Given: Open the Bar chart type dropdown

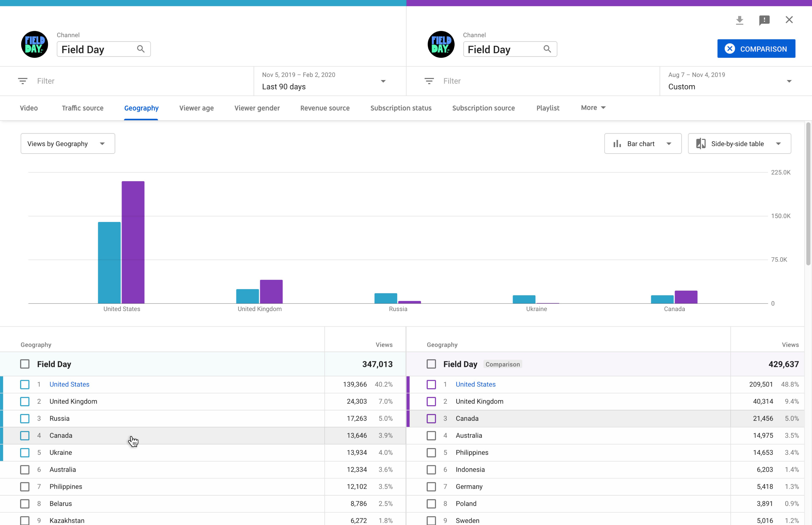Looking at the screenshot, I should tap(643, 144).
